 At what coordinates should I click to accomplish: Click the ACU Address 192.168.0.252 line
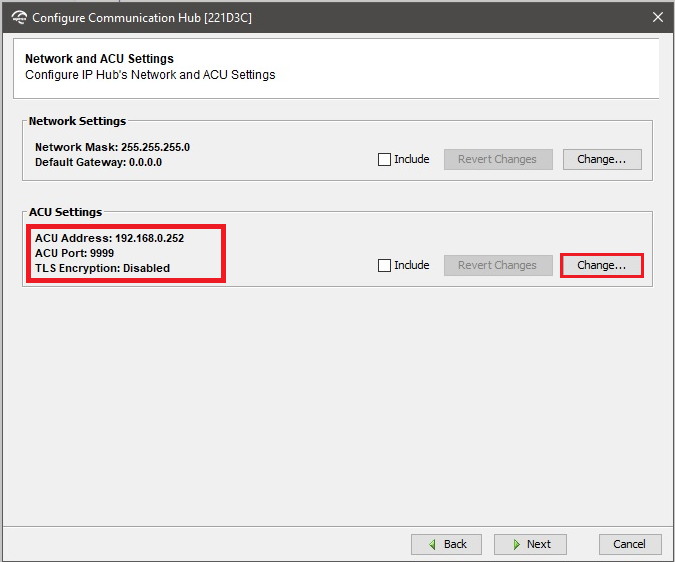click(x=109, y=238)
